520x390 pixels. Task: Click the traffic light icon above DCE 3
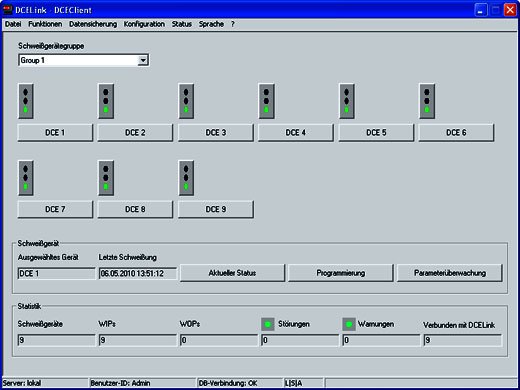pyautogui.click(x=186, y=101)
